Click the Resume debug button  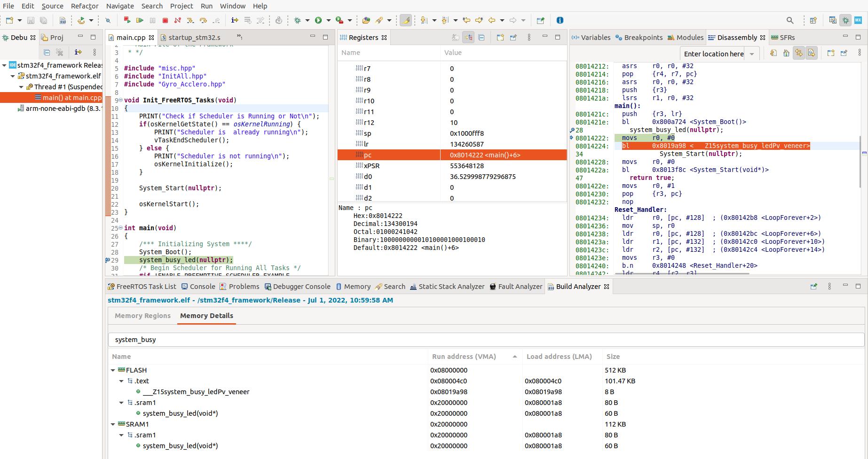140,20
